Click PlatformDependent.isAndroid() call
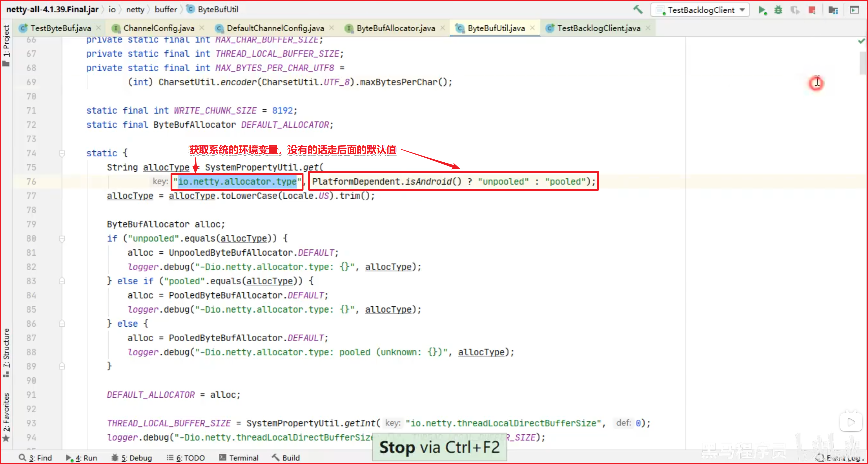This screenshot has height=464, width=868. point(387,182)
